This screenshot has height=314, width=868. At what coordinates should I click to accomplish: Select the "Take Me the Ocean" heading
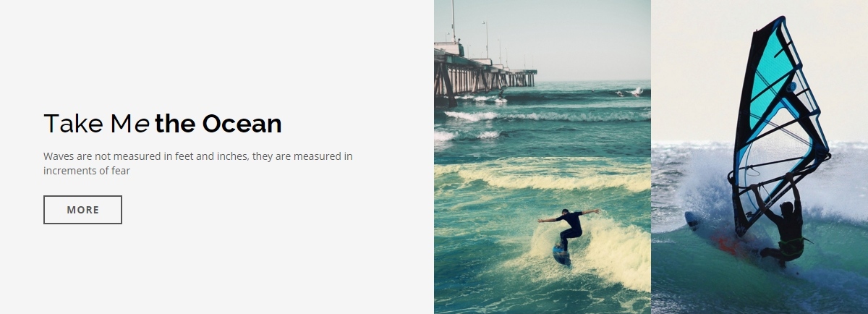point(163,124)
